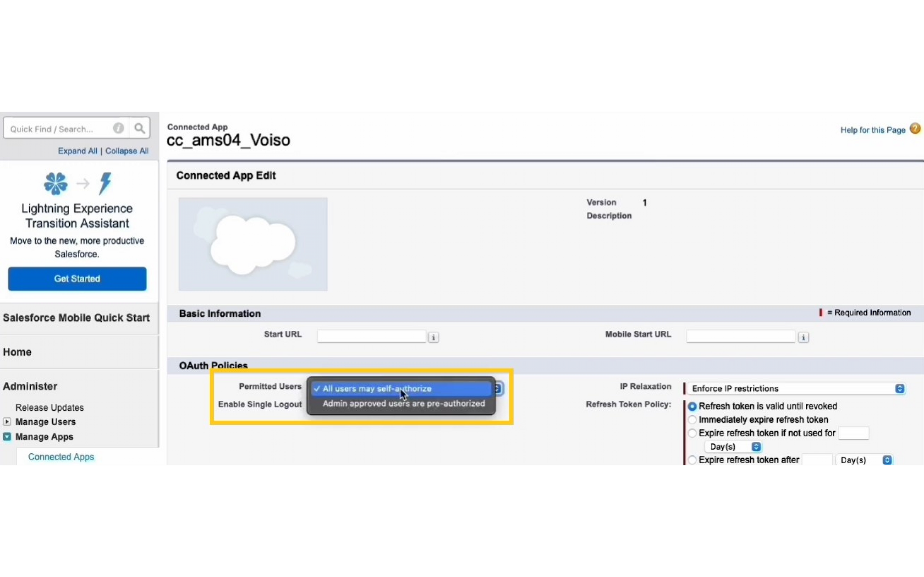Click Manage Apps label in sidebar

point(44,436)
